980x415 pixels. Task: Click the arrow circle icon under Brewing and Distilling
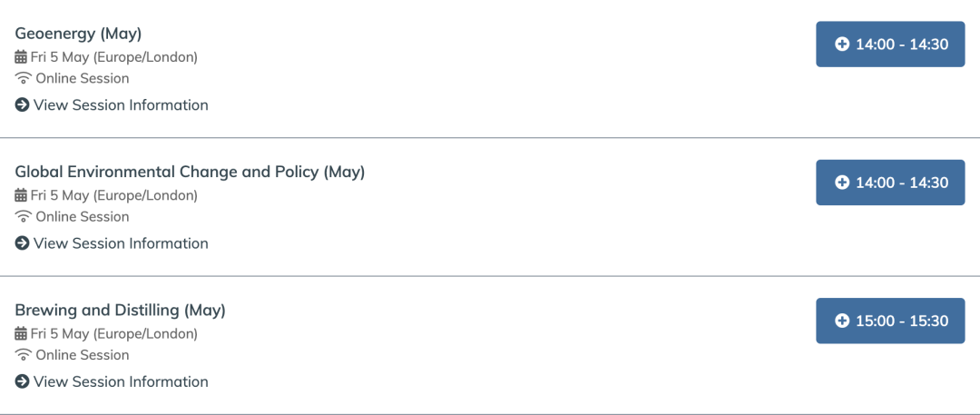click(x=23, y=381)
